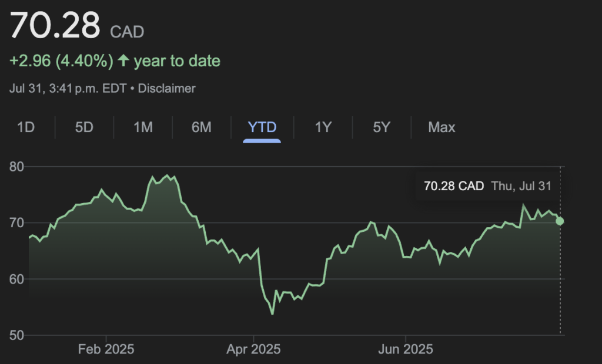Switch chart to the 1Y range
This screenshot has height=364, width=602.
coord(323,127)
